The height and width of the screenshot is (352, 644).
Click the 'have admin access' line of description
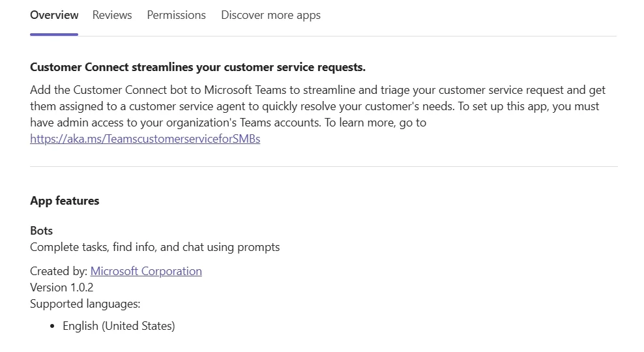click(x=130, y=123)
